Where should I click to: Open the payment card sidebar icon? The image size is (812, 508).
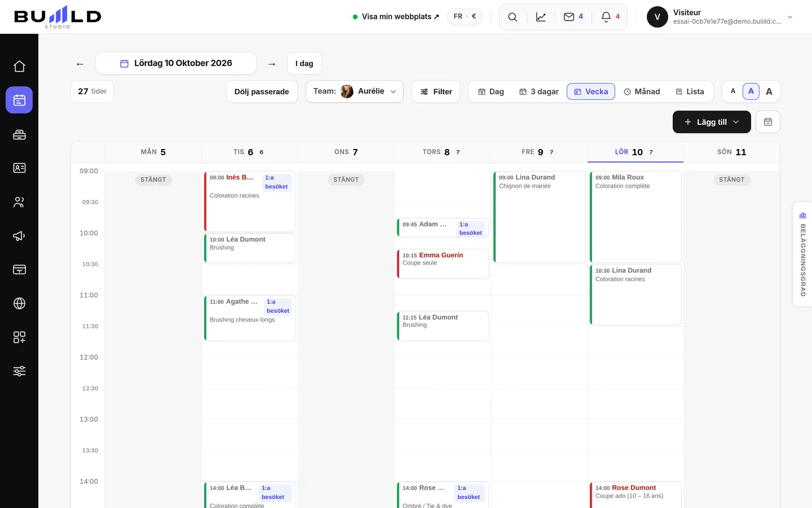[19, 270]
